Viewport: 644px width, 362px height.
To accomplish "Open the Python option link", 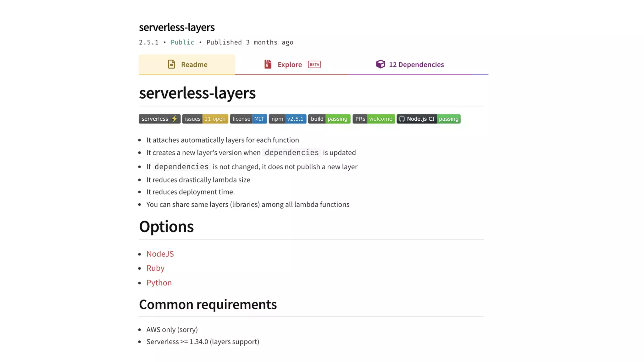I will tap(159, 282).
